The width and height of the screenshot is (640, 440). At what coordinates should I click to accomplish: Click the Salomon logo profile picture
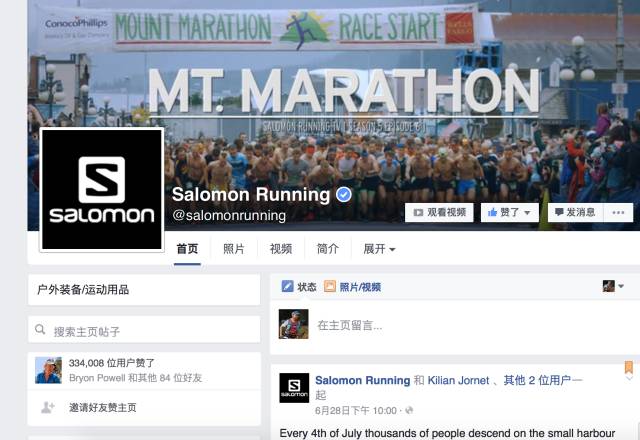click(102, 189)
